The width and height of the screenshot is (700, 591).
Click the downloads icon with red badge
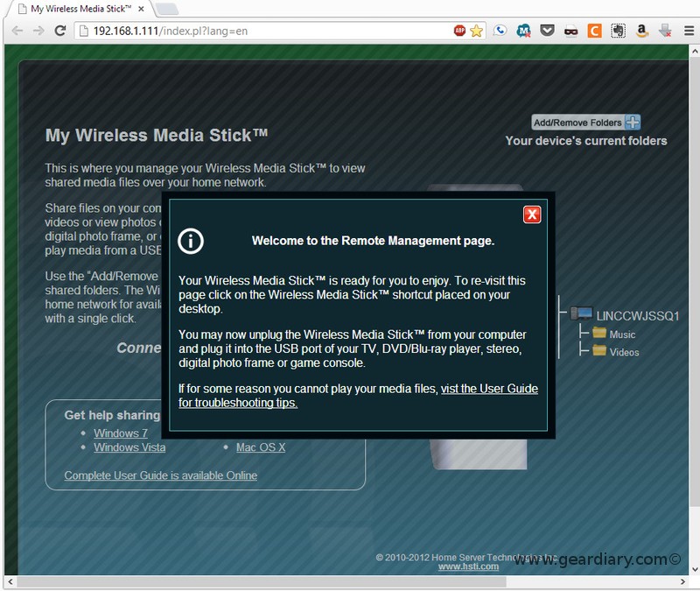pos(666,29)
